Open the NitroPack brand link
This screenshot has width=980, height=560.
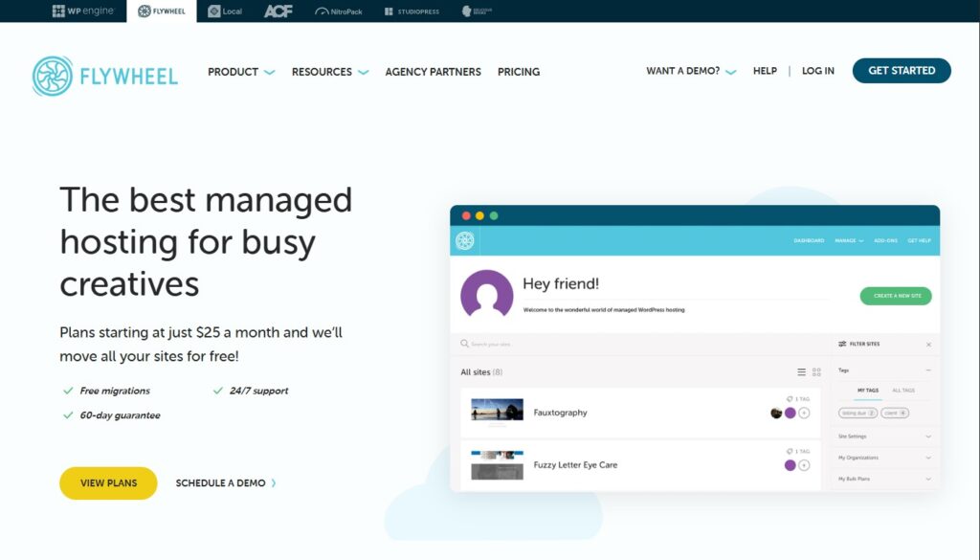tap(339, 11)
